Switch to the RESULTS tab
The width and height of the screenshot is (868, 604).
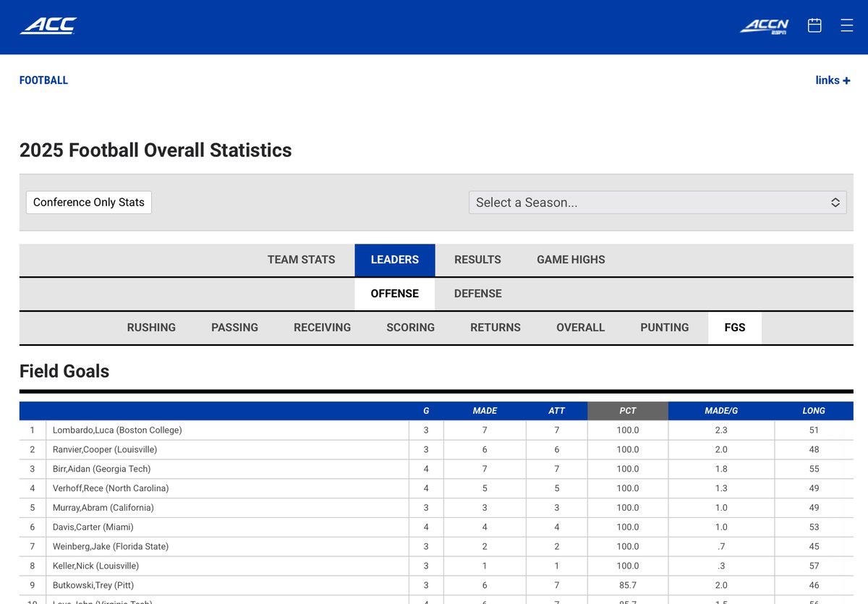[477, 260]
